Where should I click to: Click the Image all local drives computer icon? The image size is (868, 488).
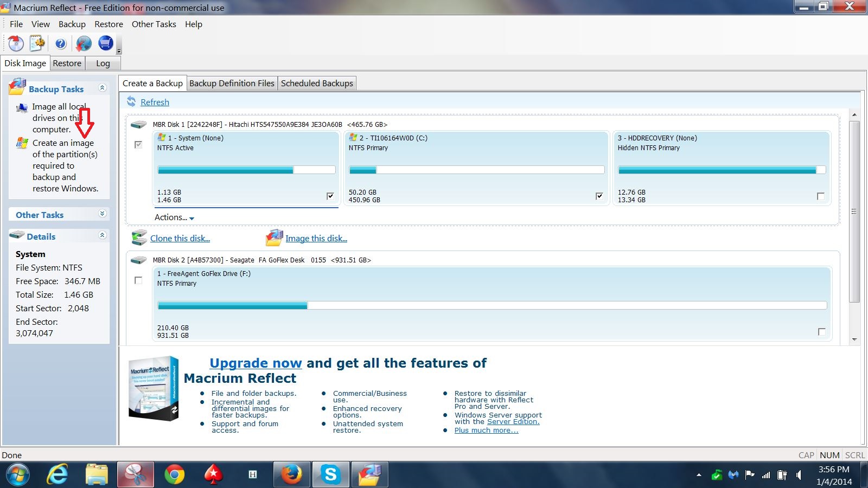22,107
